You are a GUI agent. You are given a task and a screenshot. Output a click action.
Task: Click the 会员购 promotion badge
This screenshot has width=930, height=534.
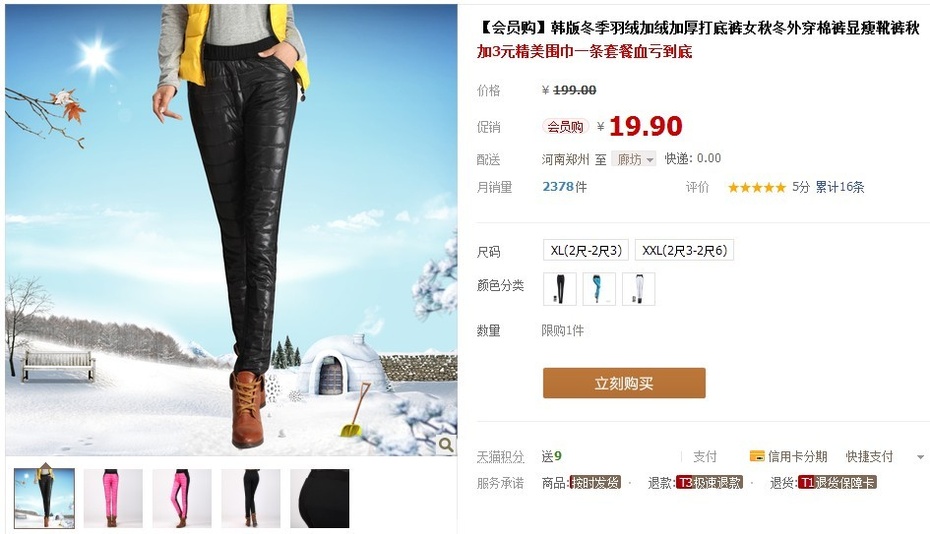click(565, 126)
